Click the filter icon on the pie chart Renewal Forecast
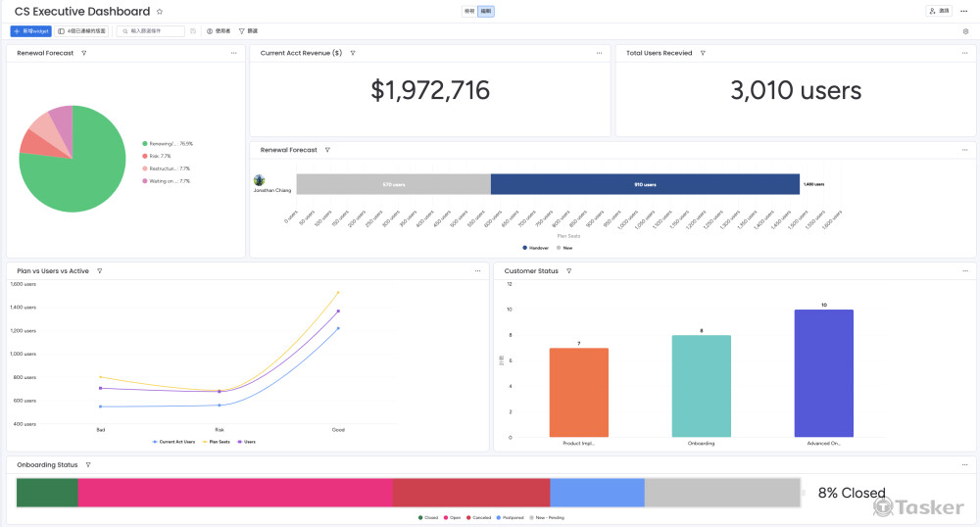The height and width of the screenshot is (527, 980). (84, 53)
